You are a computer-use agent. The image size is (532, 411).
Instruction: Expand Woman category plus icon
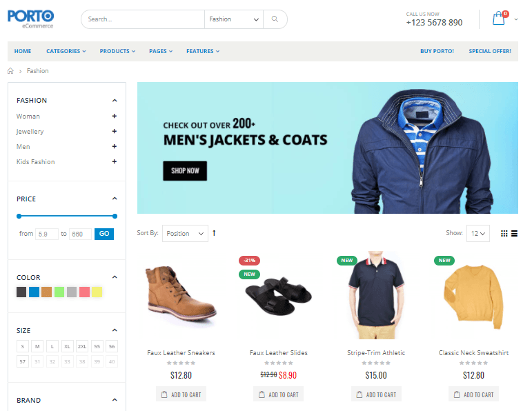point(115,116)
